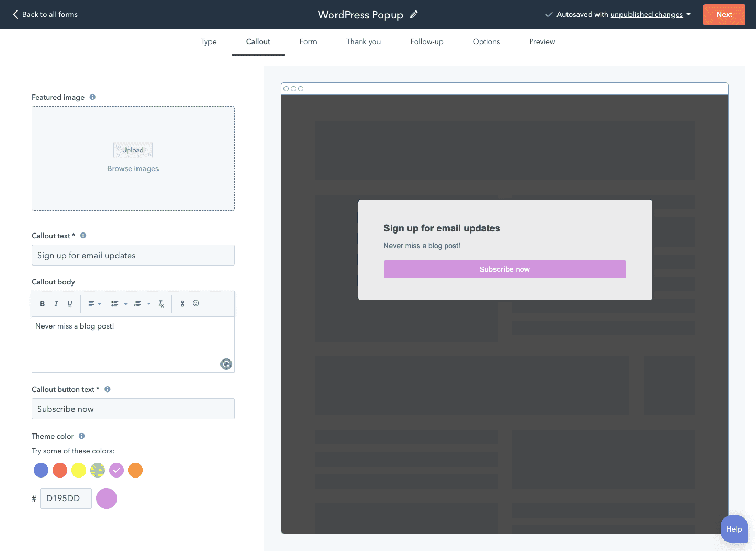The height and width of the screenshot is (551, 756).
Task: Pick the orange theme color swatch
Action: coord(135,470)
